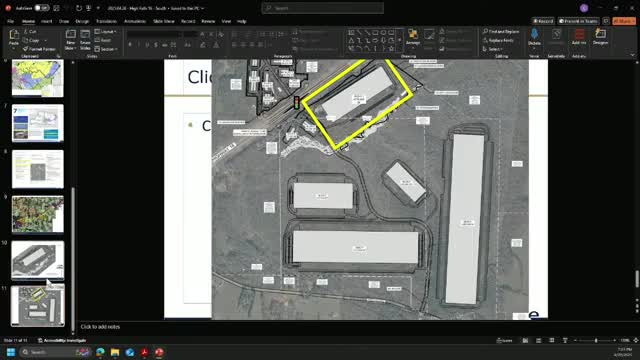This screenshot has width=640, height=360.
Task: Switch to Slide Sorter view icon
Action: [x=538, y=340]
